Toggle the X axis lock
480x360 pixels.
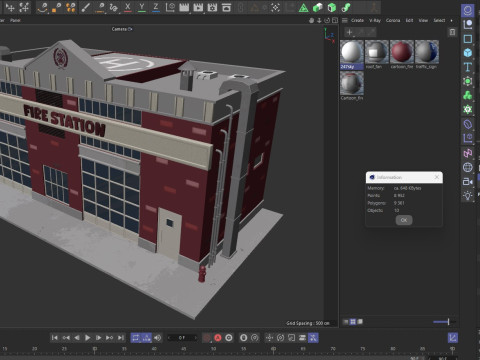(x=128, y=7)
